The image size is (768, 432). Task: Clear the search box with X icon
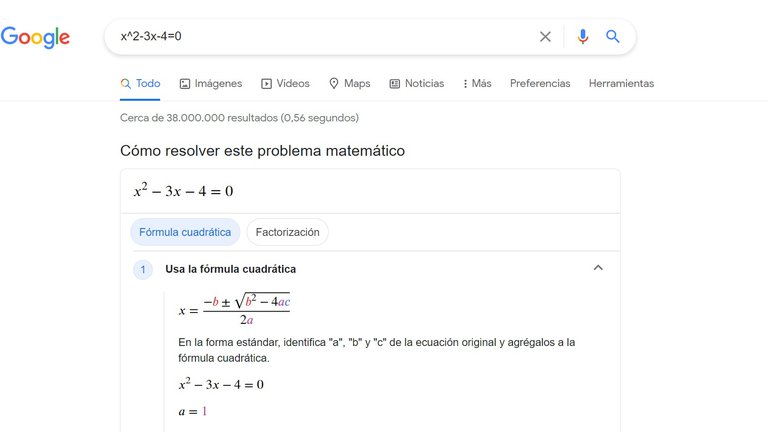pos(545,37)
